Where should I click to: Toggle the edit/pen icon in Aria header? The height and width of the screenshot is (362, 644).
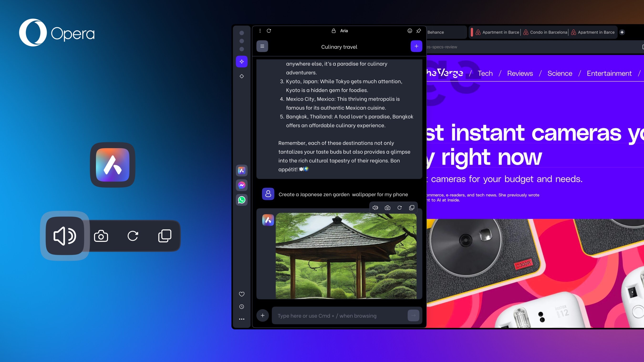[x=418, y=31]
